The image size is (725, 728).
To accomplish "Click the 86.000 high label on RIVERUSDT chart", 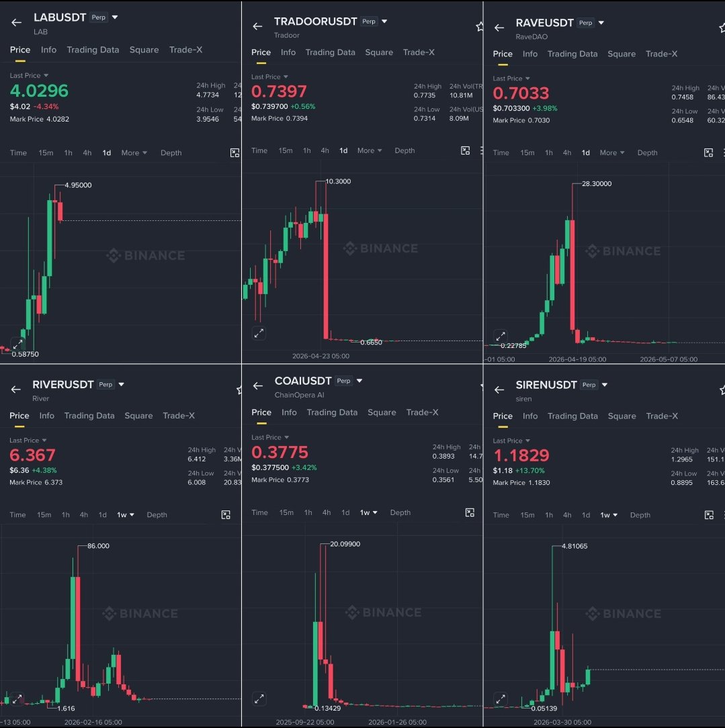I will pyautogui.click(x=99, y=546).
